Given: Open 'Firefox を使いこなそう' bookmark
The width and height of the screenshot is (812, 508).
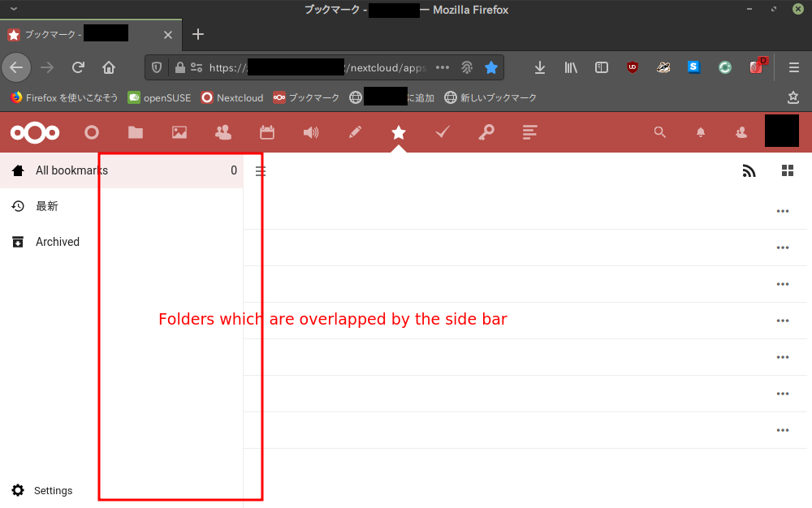Looking at the screenshot, I should [x=64, y=97].
